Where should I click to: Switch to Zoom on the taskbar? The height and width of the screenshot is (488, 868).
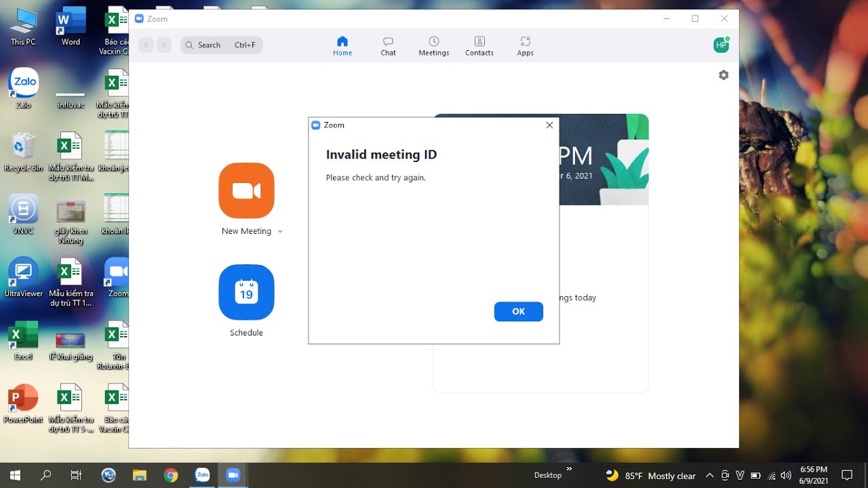click(x=233, y=475)
